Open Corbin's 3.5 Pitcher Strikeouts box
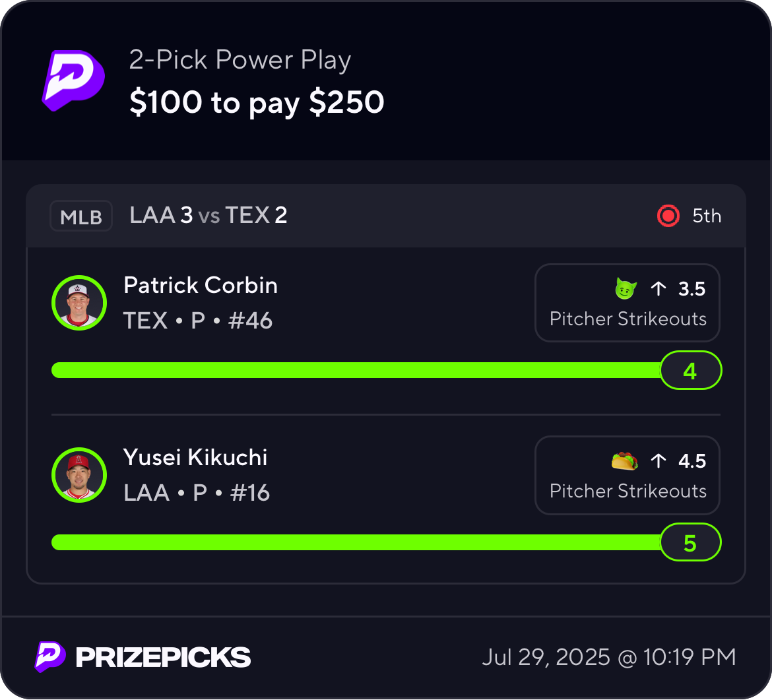Viewport: 772px width, 700px height. click(627, 303)
